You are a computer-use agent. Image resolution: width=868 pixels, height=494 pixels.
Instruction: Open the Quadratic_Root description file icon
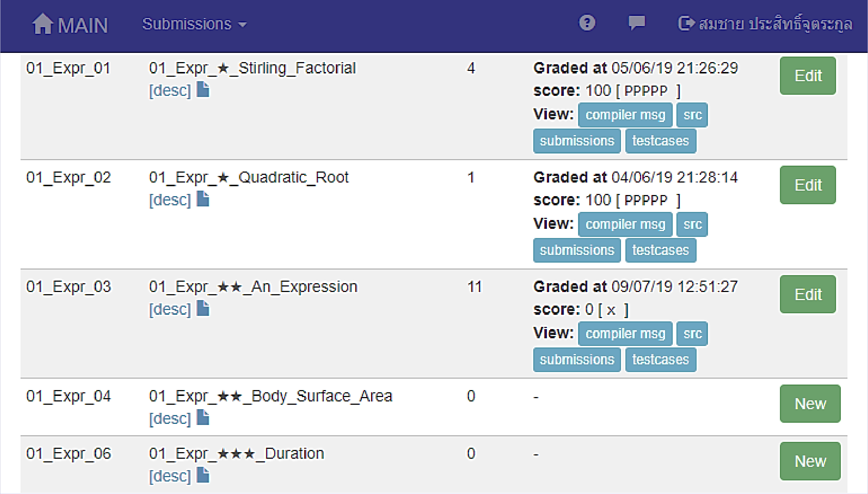tap(203, 199)
